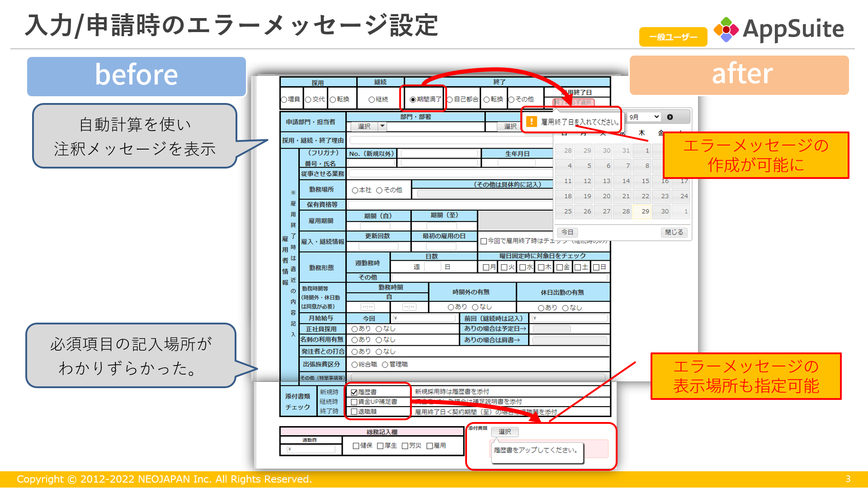
Task: Check the 月 weekday checkbox
Action: (x=486, y=267)
